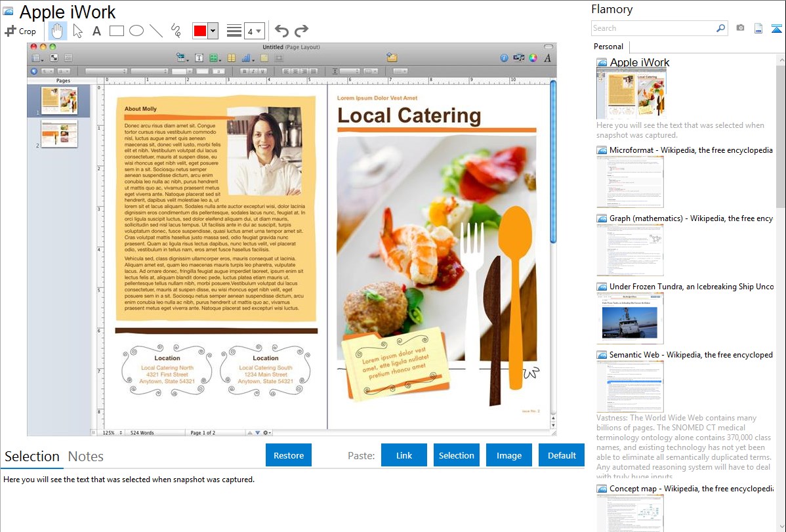
Task: Open the Colors wheel icon
Action: (533, 58)
